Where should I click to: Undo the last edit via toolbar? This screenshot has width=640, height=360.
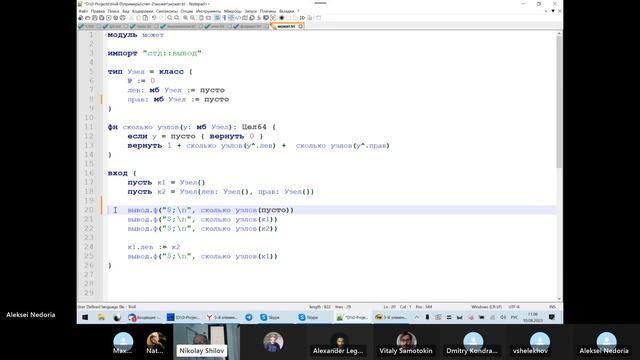pos(154,18)
